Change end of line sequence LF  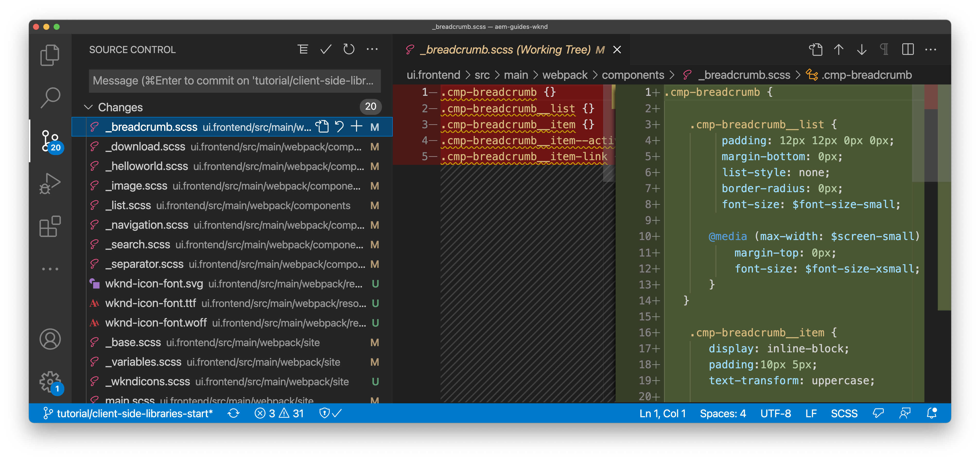pos(811,413)
